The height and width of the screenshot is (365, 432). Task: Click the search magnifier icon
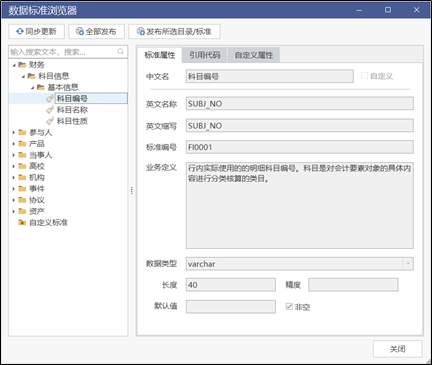click(121, 52)
